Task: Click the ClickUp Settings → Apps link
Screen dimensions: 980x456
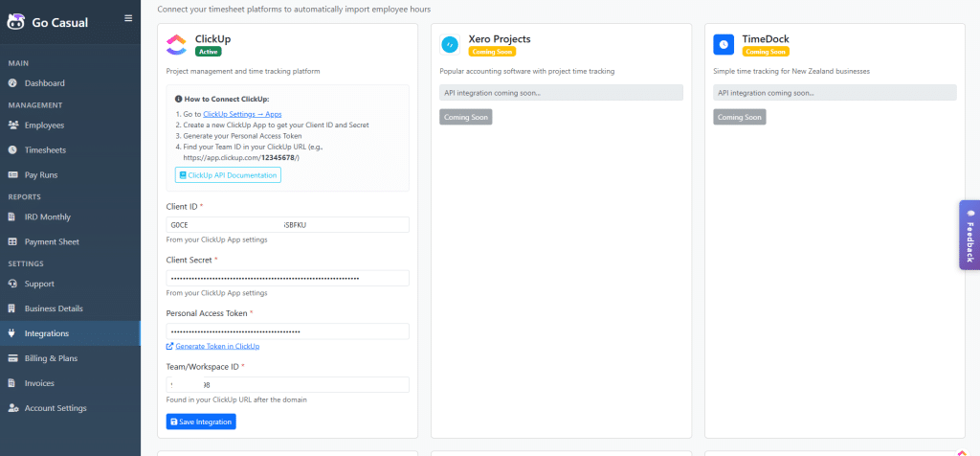Action: click(x=242, y=114)
